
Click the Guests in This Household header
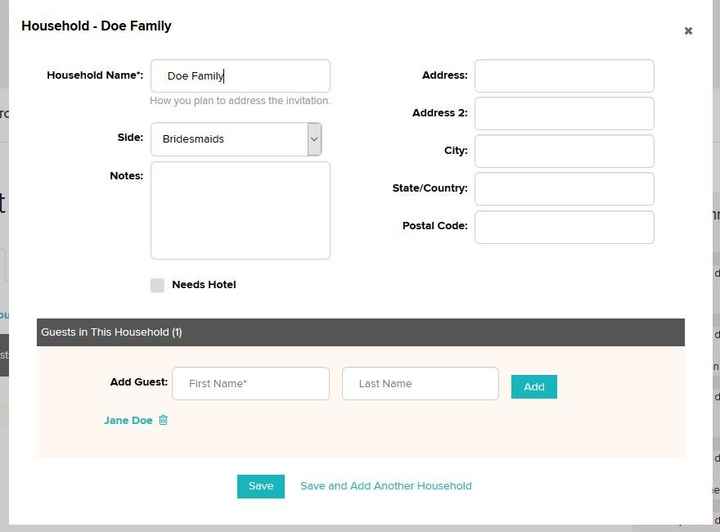point(360,332)
